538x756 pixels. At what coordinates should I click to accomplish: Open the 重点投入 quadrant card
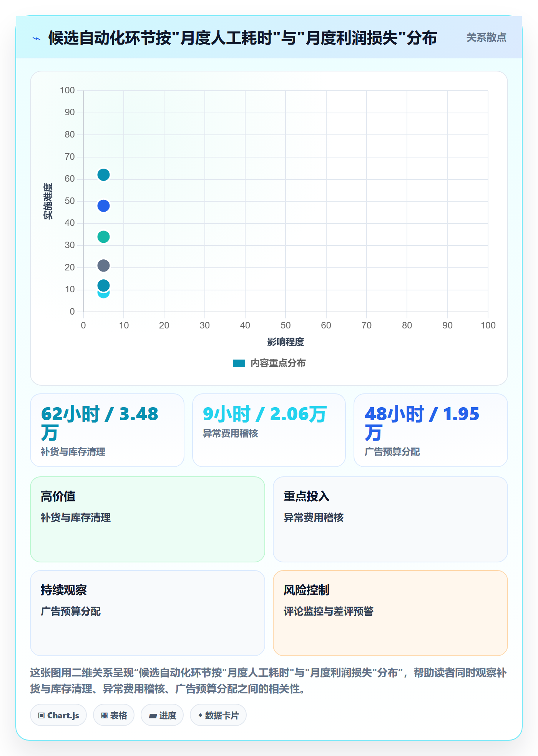click(390, 519)
